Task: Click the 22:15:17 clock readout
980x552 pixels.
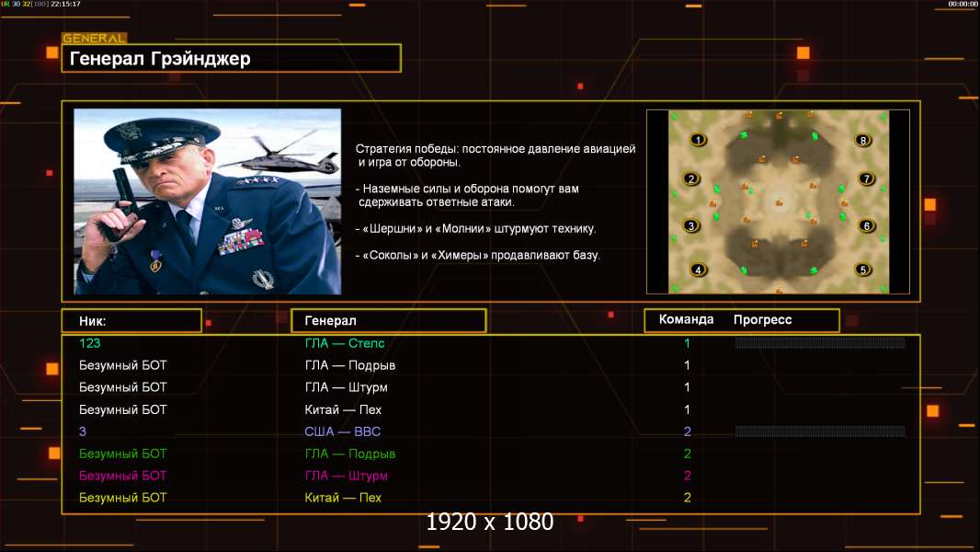Action: (65, 4)
